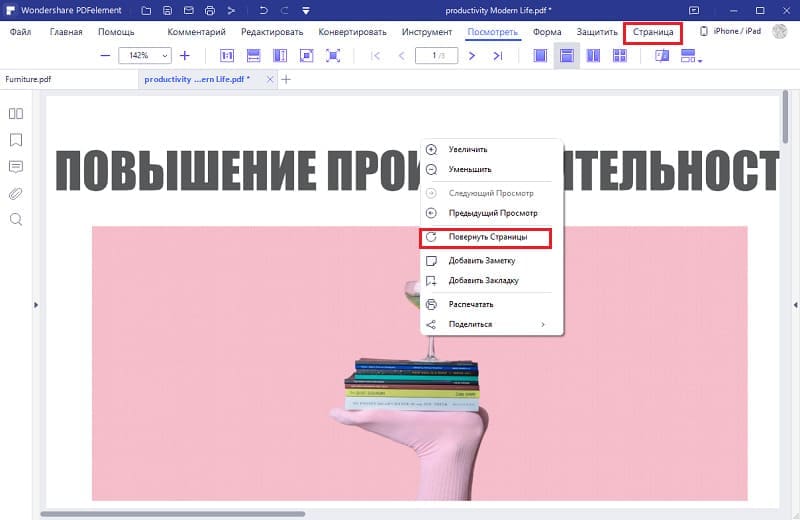Select Распечатать from context menu
800x520 pixels.
[x=491, y=304]
